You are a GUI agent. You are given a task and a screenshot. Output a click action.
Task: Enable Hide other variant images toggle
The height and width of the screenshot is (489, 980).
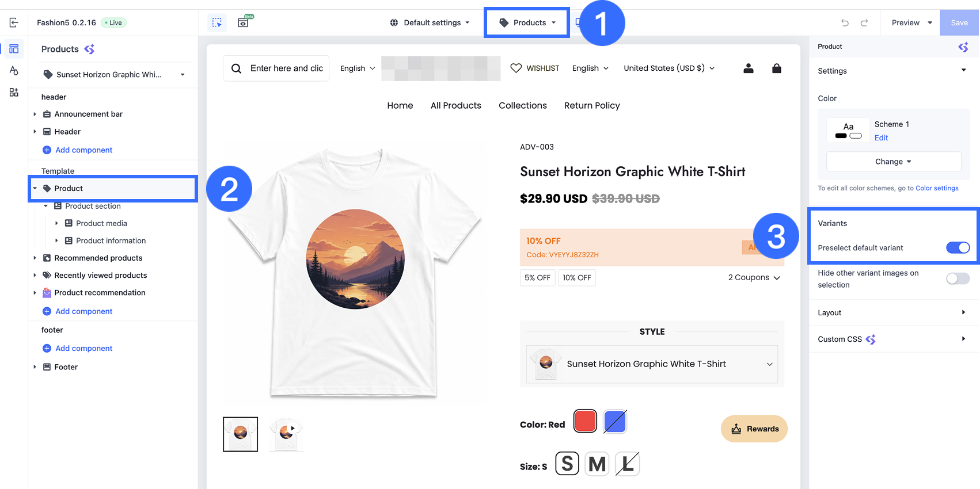coord(958,279)
